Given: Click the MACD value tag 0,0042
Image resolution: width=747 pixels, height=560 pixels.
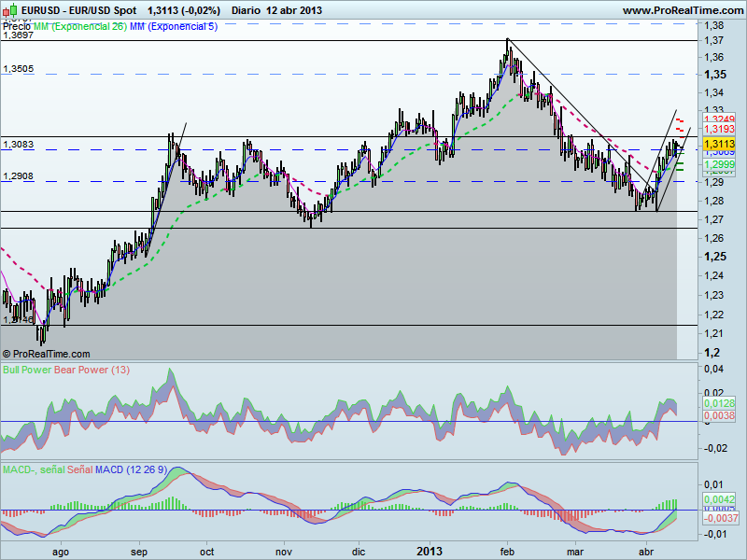Looking at the screenshot, I should (x=719, y=501).
